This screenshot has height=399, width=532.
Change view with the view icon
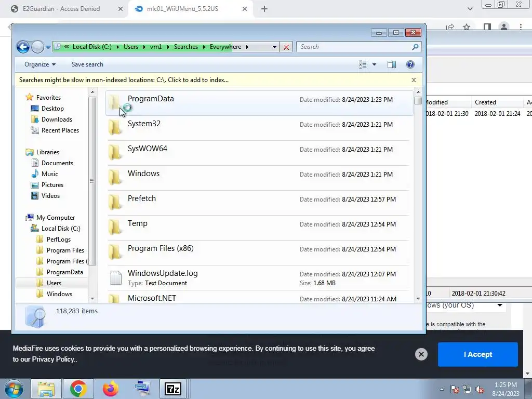[363, 64]
